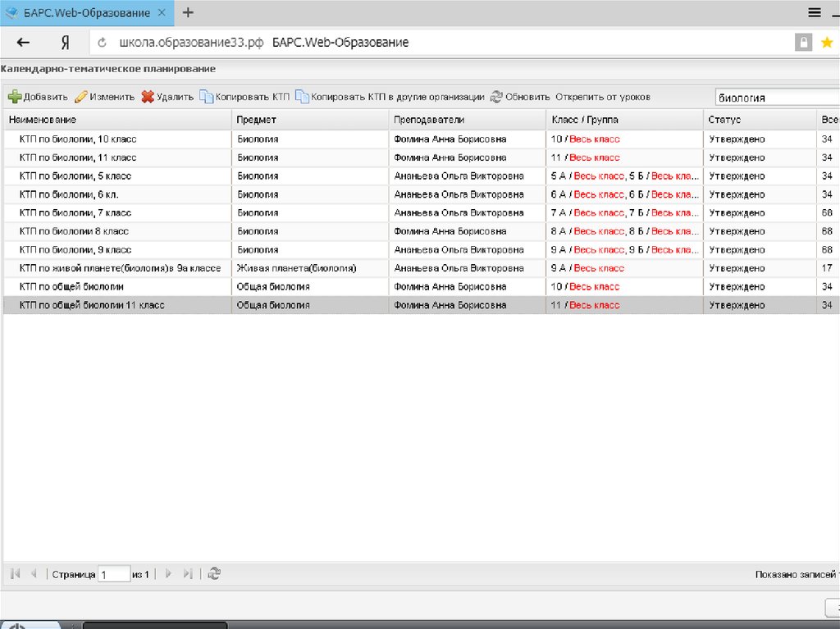Open the Yandex Я home button

click(65, 43)
